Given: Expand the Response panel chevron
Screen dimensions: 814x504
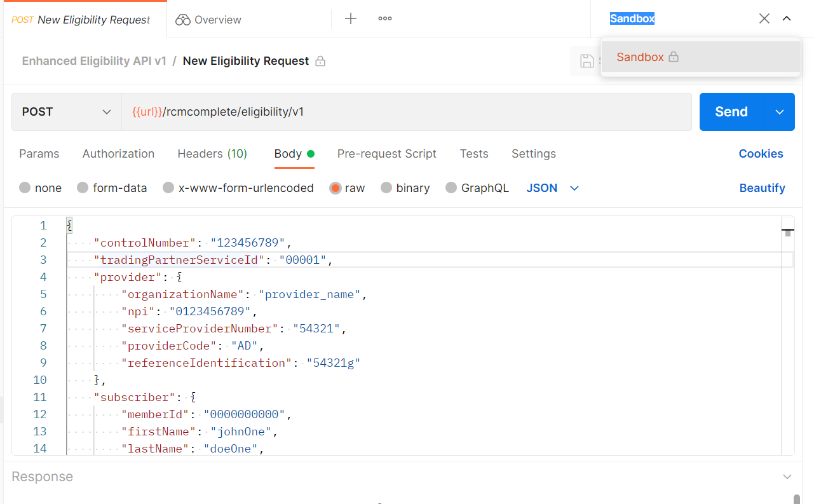Looking at the screenshot, I should tap(787, 477).
